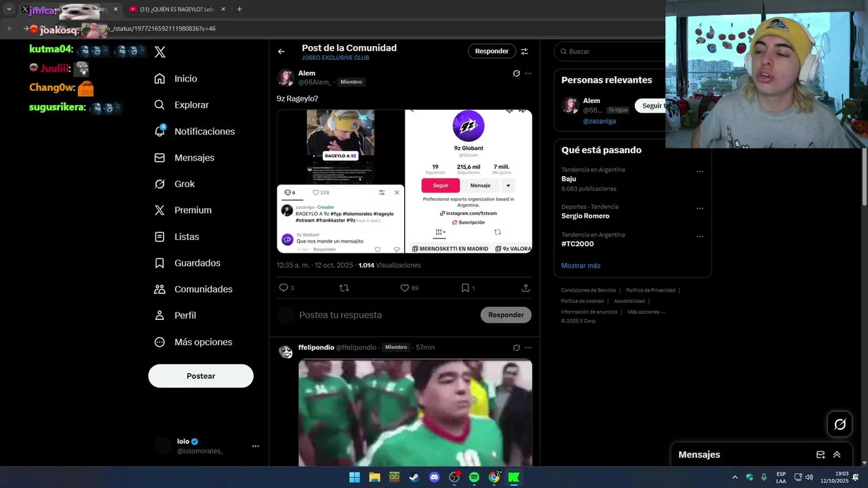Viewport: 868px width, 488px height.
Task: Open Windows Start menu
Action: tap(355, 477)
